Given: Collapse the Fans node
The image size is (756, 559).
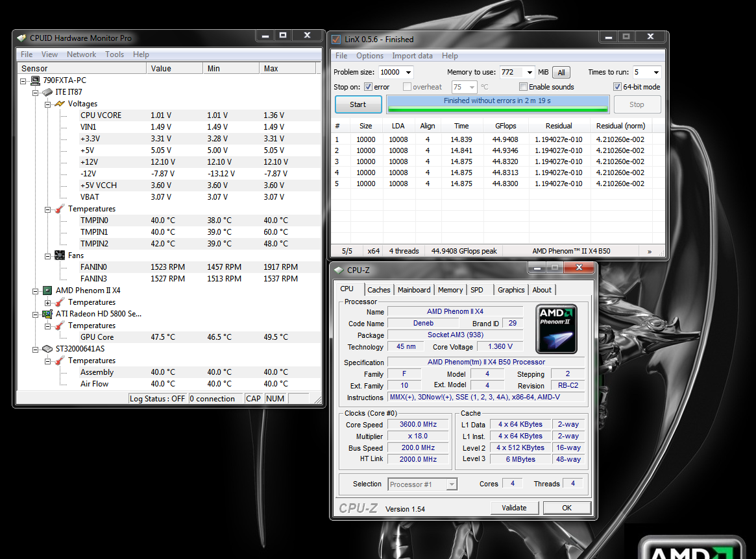Looking at the screenshot, I should point(48,256).
